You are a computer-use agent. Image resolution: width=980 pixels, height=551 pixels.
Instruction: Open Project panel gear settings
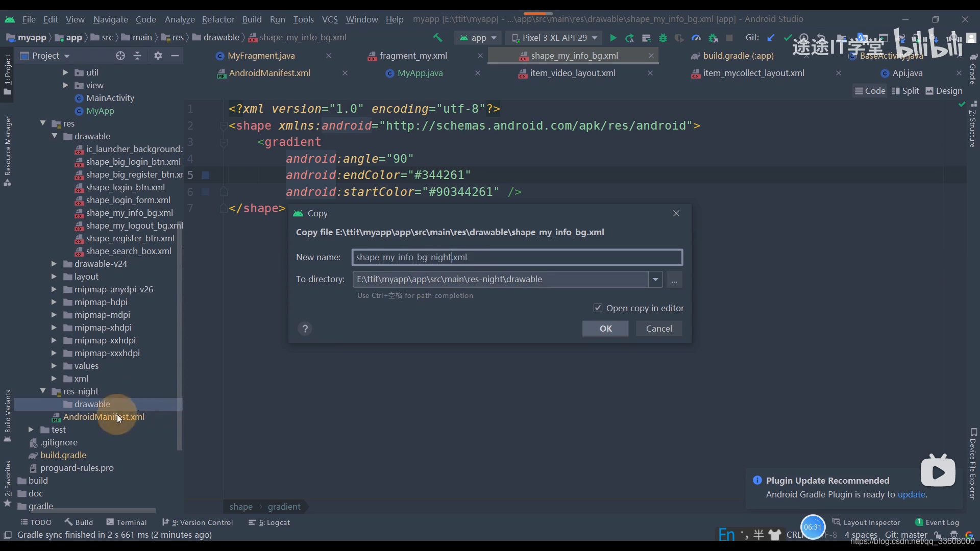(158, 56)
